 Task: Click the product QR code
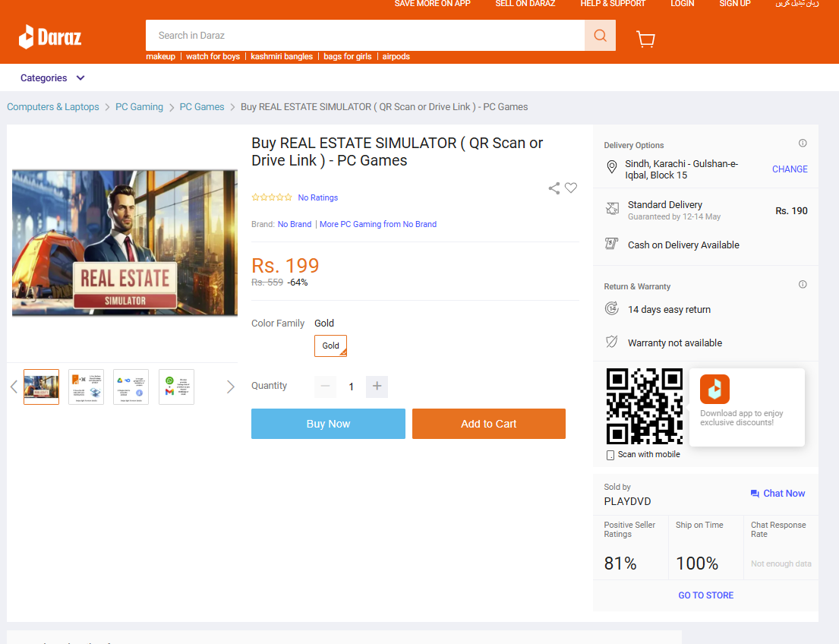pyautogui.click(x=644, y=406)
